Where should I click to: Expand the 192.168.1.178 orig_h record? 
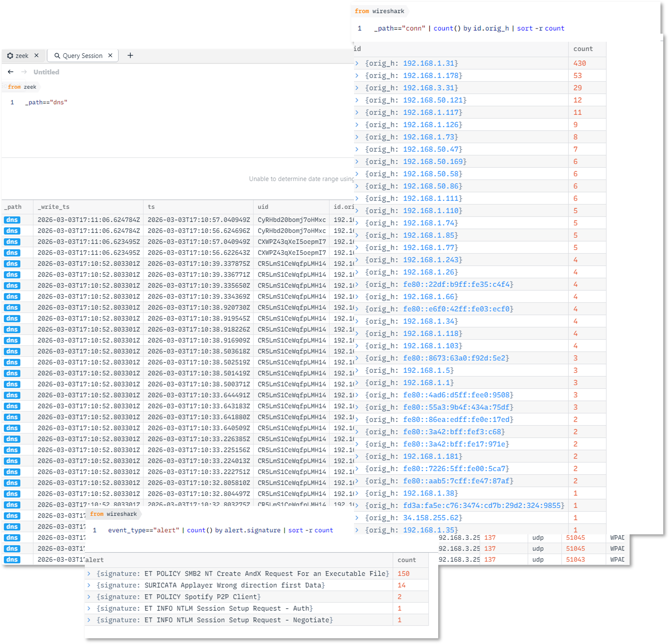357,76
